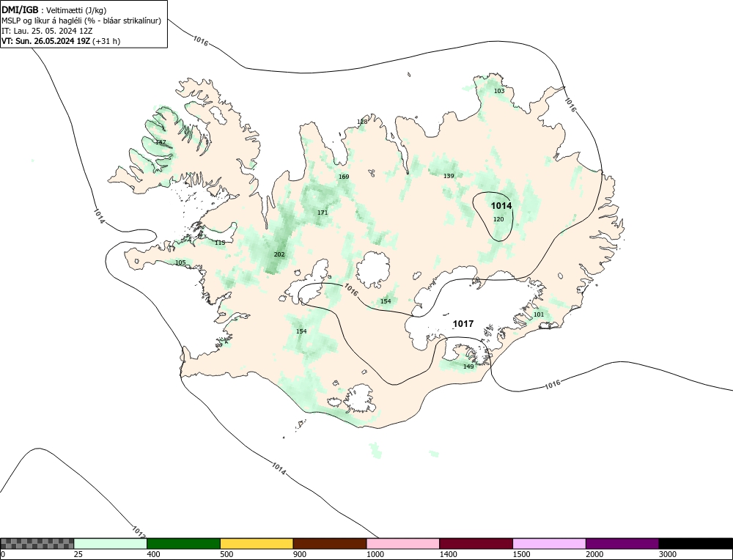Click the "DMI/IGB" title in info box

20,10
